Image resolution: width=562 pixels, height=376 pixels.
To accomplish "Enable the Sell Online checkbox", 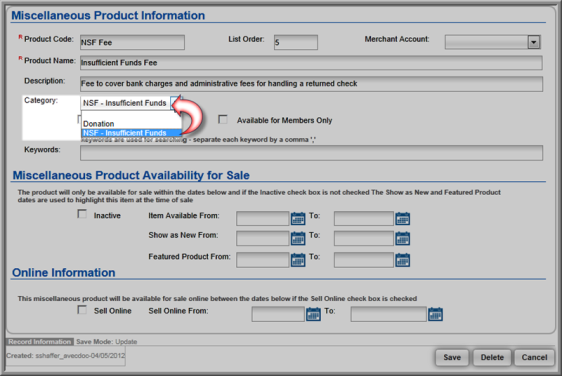I will click(82, 310).
